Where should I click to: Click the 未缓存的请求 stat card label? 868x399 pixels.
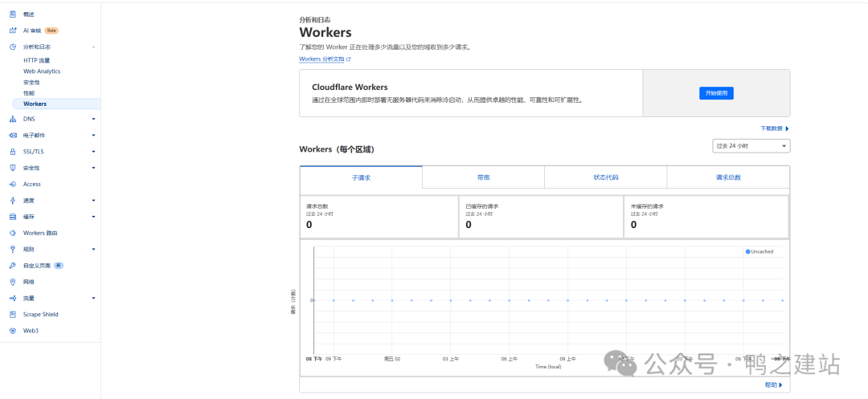pos(647,206)
